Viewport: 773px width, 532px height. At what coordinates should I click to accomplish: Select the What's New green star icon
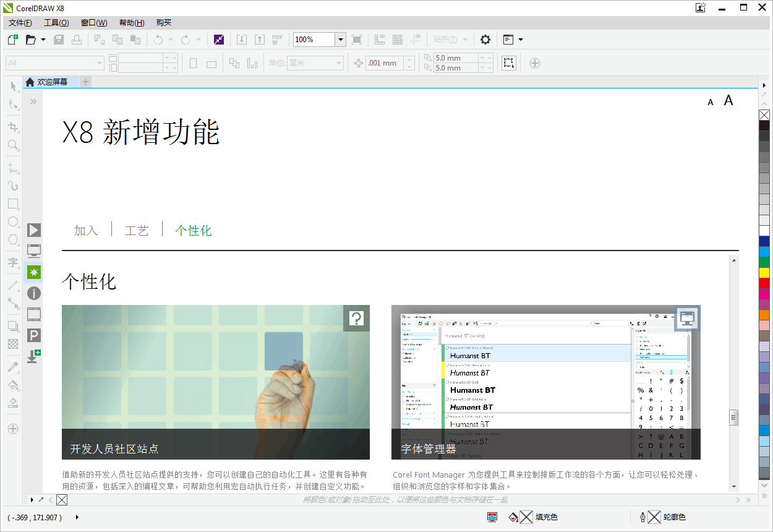33,272
